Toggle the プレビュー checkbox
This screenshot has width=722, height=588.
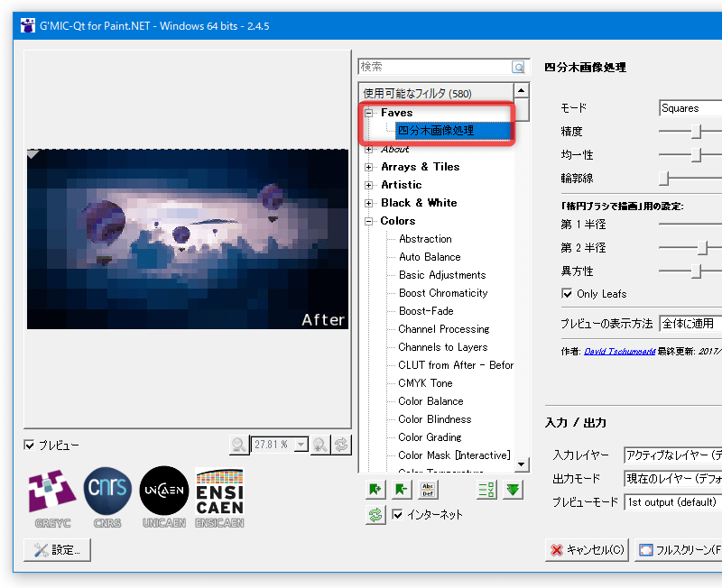29,445
